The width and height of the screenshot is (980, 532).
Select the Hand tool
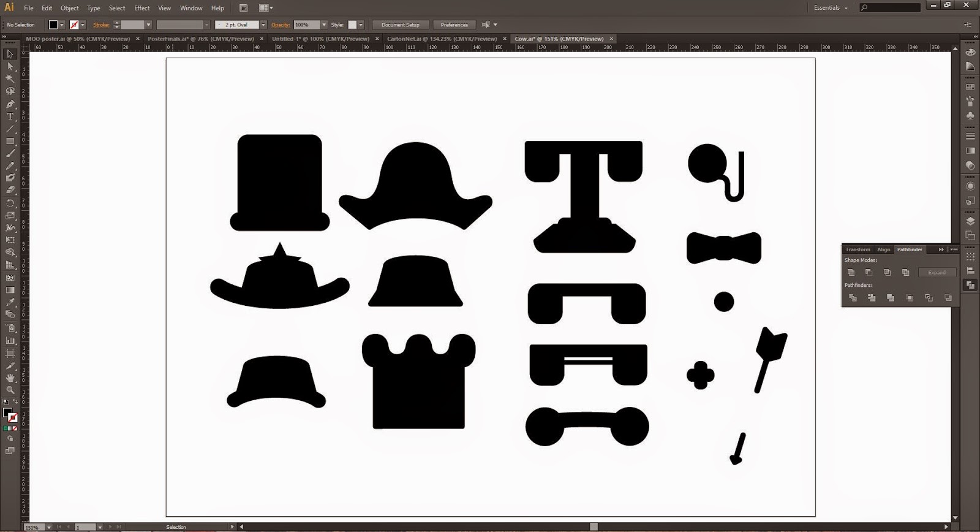pyautogui.click(x=10, y=378)
